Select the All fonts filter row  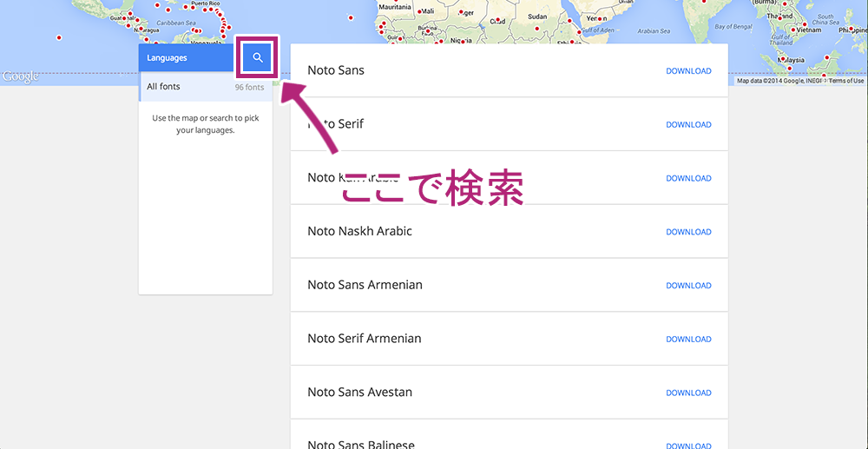(206, 87)
